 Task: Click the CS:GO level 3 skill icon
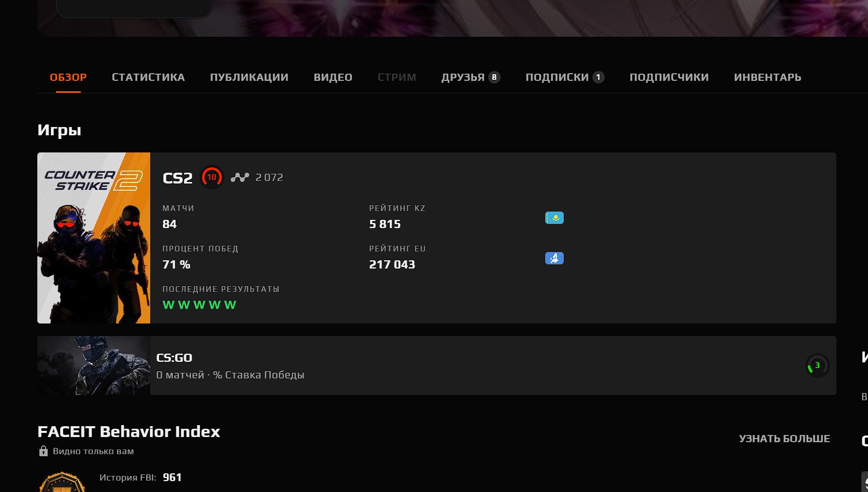coord(818,366)
